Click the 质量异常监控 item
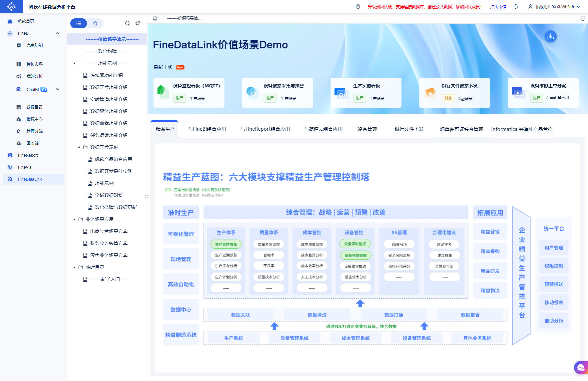The height and width of the screenshot is (381, 588). click(269, 244)
